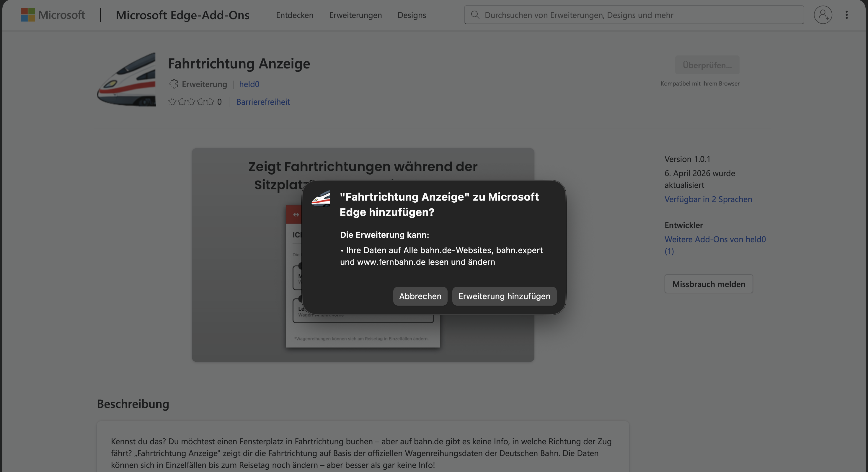Click the star rating icons
This screenshot has width=868, height=472.
pos(191,102)
